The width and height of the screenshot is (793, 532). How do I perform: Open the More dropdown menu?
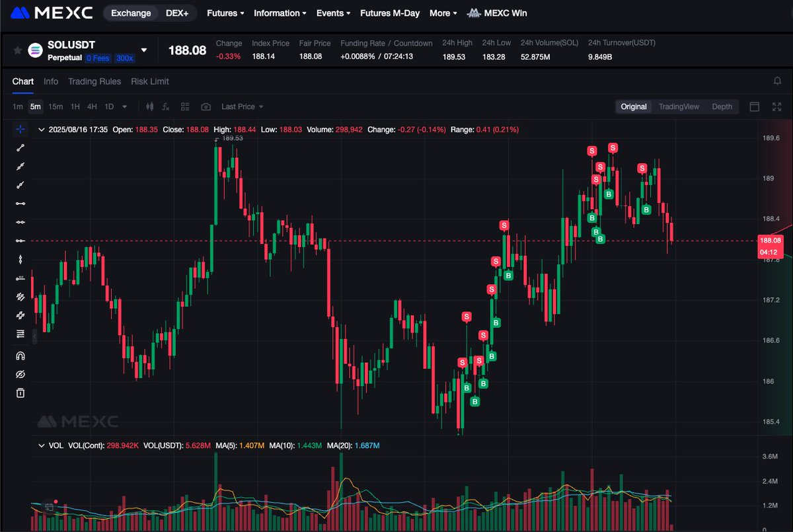[443, 13]
